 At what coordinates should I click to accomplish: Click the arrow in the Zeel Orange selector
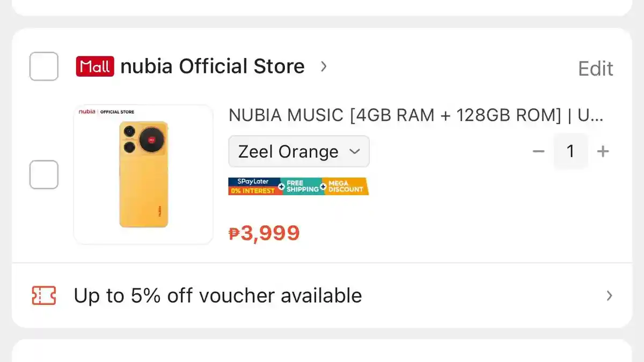354,151
